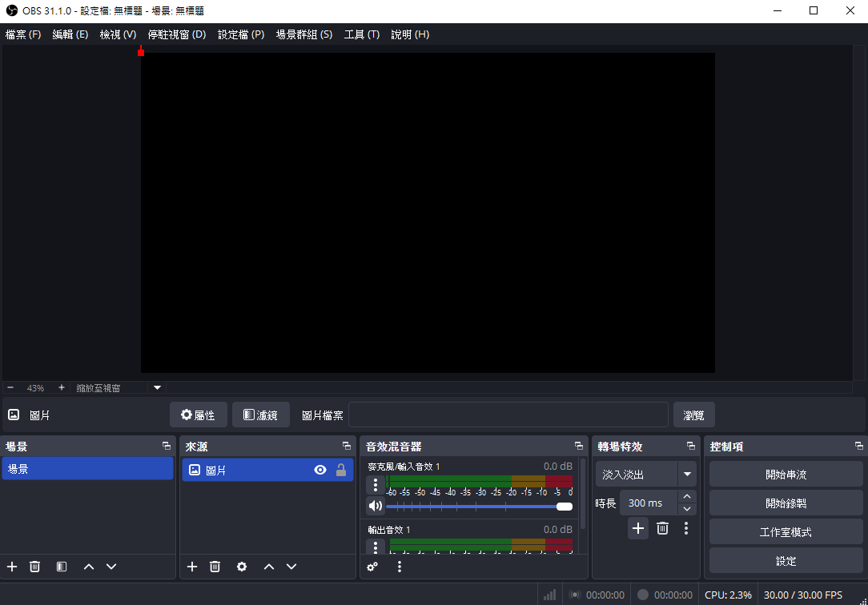Add a new scene with plus icon
Image resolution: width=868 pixels, height=605 pixels.
click(12, 567)
